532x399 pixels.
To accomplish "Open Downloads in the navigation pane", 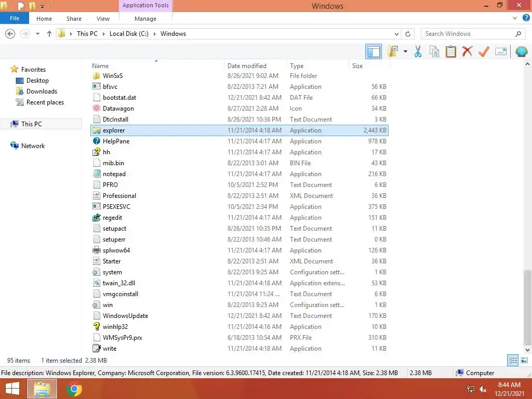I will pyautogui.click(x=42, y=91).
